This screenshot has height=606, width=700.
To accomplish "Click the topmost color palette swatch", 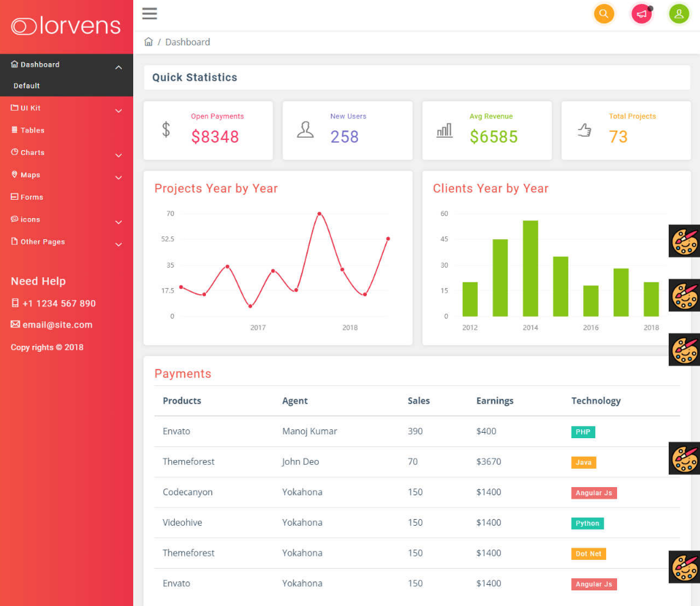I will point(684,240).
